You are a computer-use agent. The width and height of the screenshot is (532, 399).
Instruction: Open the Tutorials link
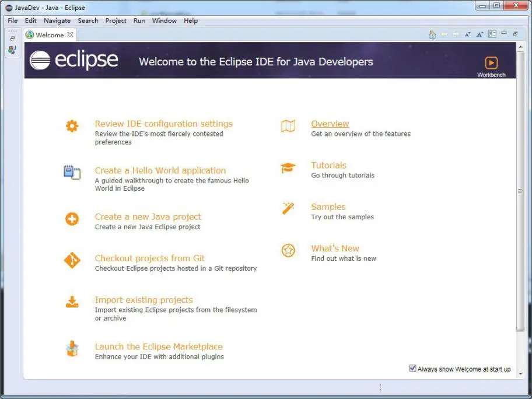329,165
